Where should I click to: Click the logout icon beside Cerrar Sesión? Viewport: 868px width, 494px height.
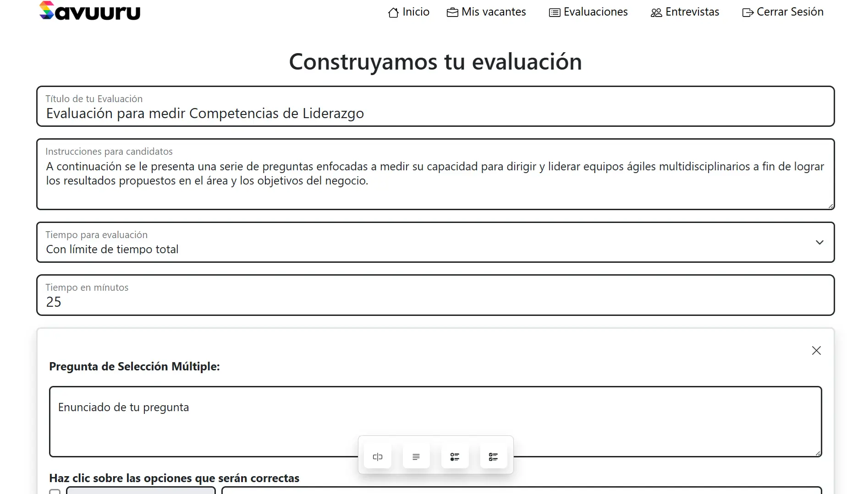tap(747, 12)
